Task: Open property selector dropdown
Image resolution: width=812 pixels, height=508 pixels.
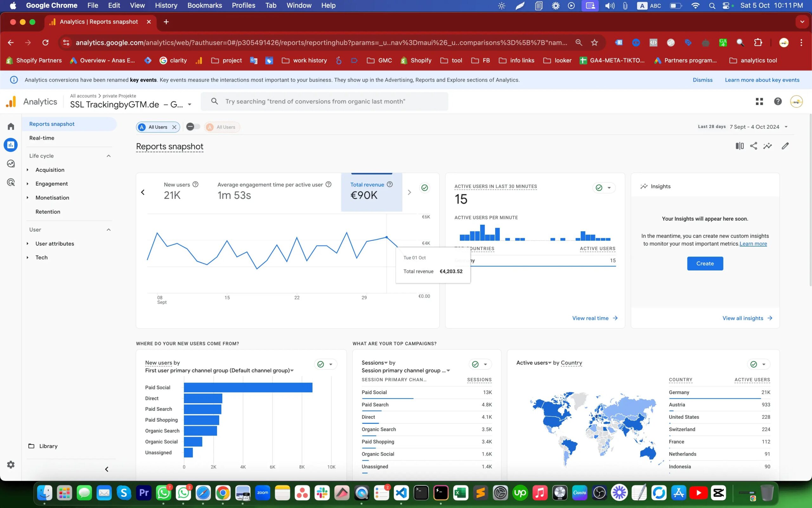Action: (x=190, y=104)
